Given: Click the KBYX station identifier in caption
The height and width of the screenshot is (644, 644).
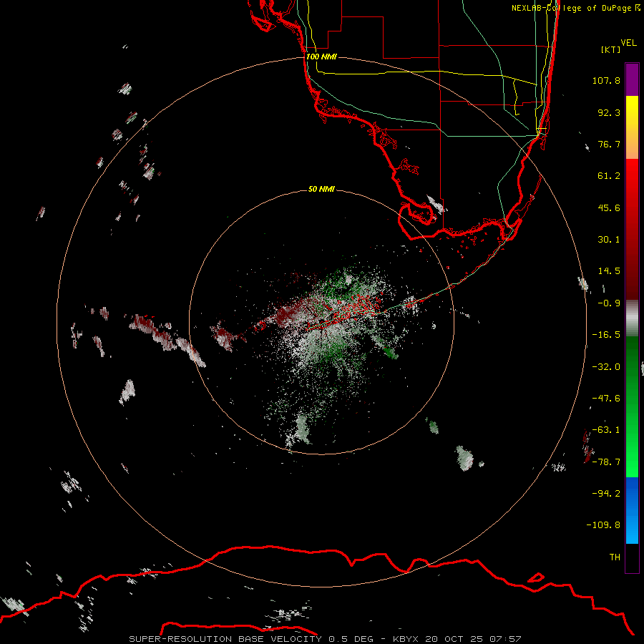Looking at the screenshot, I should [406, 639].
